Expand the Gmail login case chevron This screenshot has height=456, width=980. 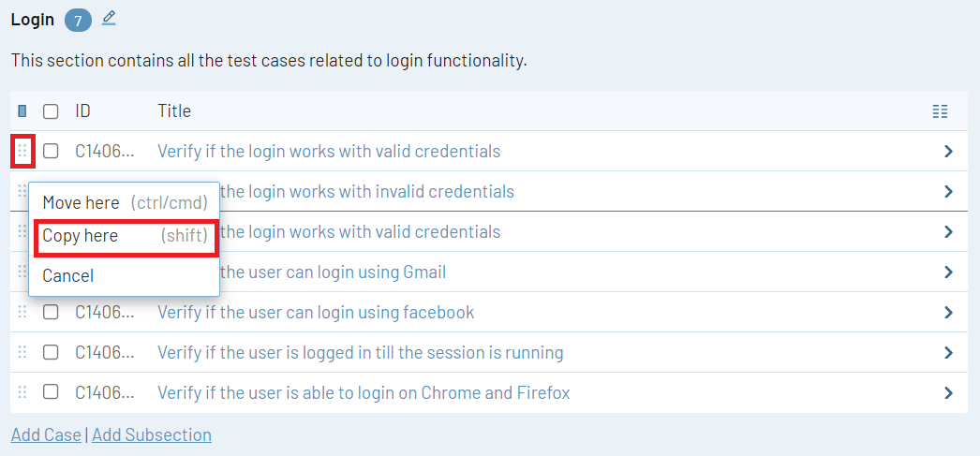coord(948,272)
